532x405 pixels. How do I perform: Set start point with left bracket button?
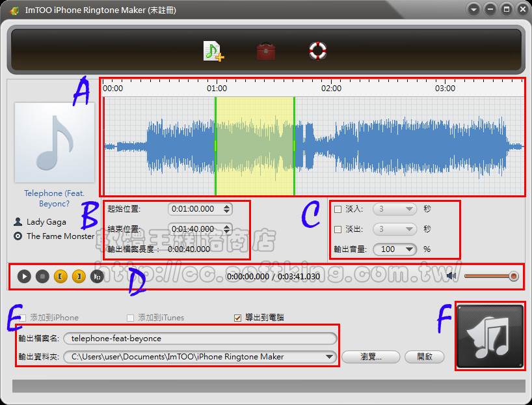tap(60, 277)
